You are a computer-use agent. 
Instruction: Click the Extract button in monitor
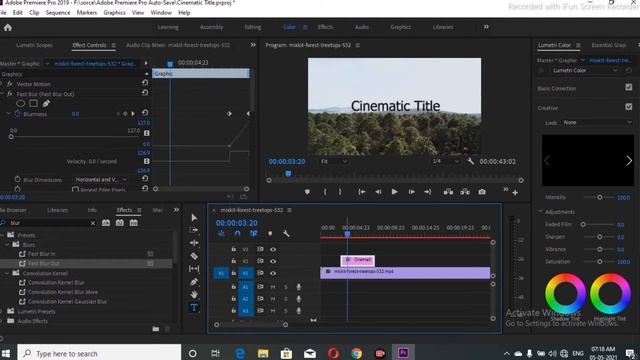point(465,192)
